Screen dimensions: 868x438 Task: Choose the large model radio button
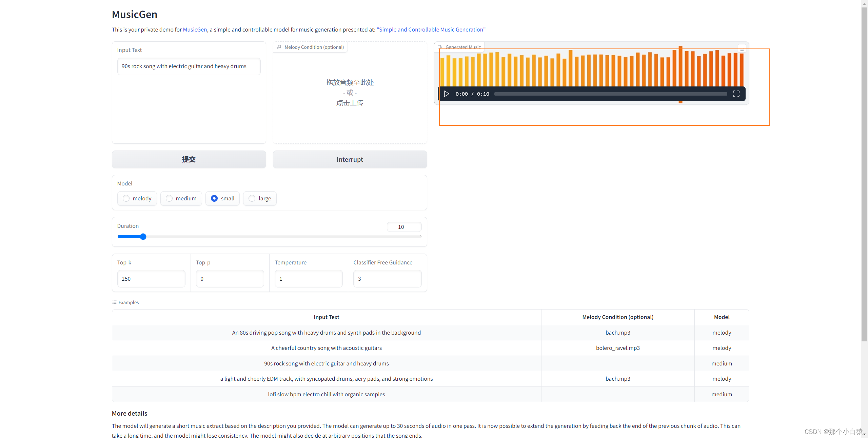[252, 198]
